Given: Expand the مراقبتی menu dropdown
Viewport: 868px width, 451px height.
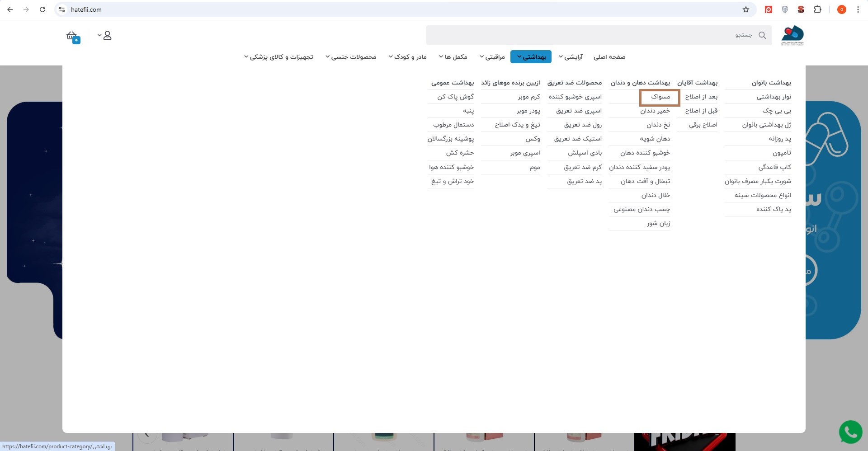Looking at the screenshot, I should click(492, 57).
